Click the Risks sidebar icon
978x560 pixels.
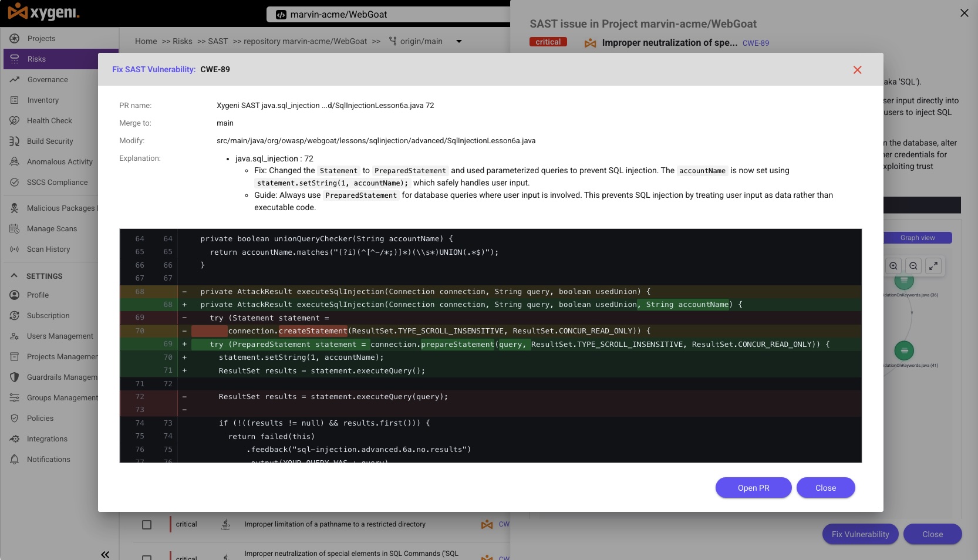pyautogui.click(x=15, y=59)
